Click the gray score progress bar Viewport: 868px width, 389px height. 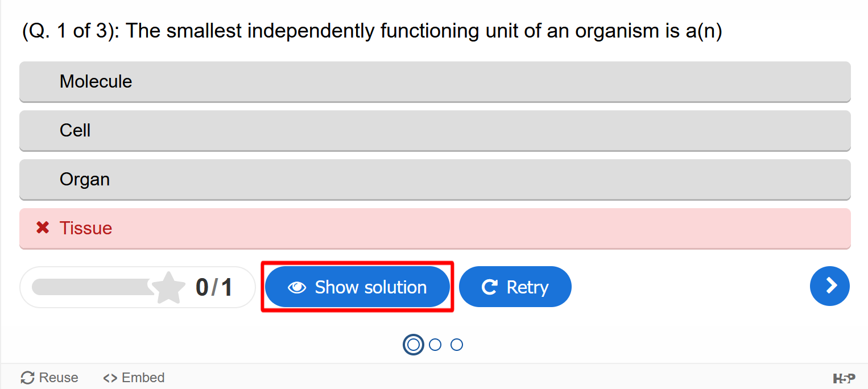click(x=92, y=287)
